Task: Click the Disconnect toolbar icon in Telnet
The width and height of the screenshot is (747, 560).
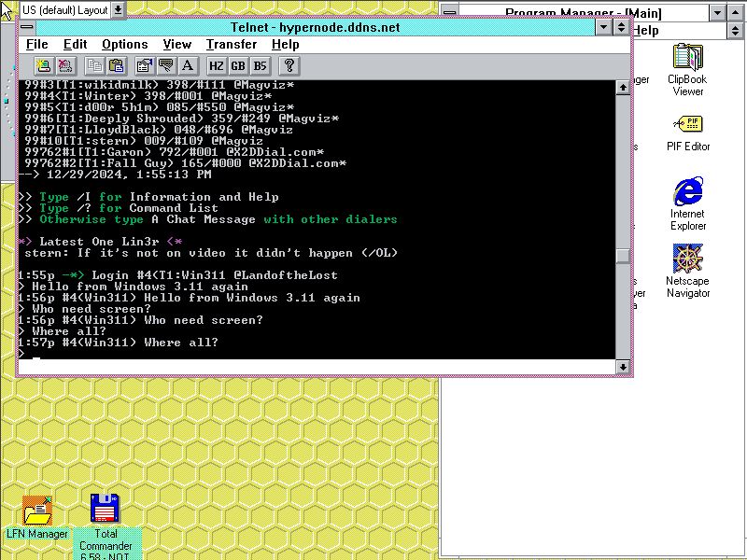Action: 64,65
